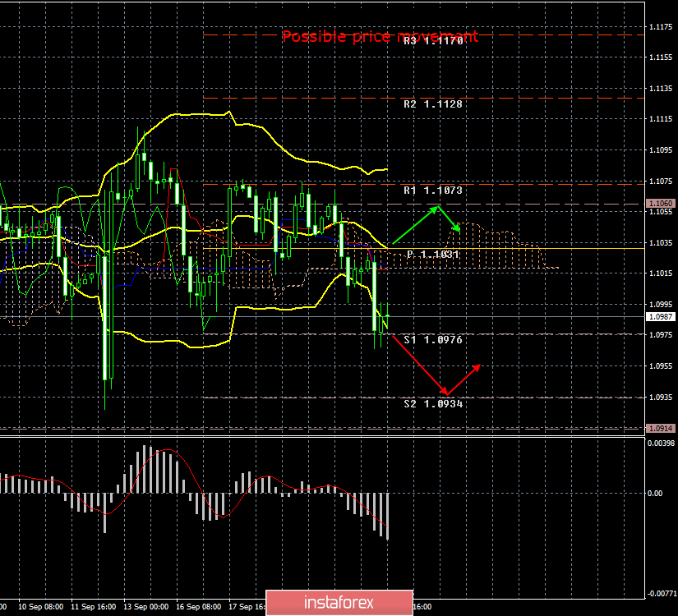Click the R3 1.1170 resistance label

(x=433, y=41)
